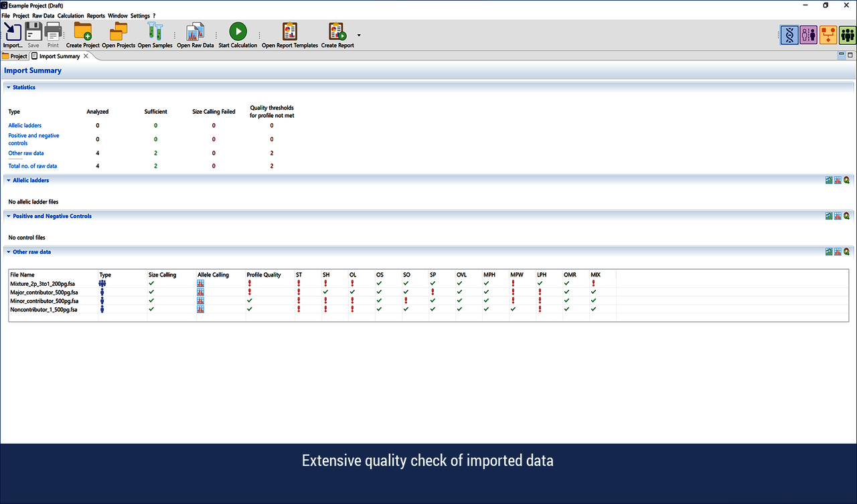Open Projects via toolbar folder icon
This screenshot has width=857, height=504.
click(119, 31)
